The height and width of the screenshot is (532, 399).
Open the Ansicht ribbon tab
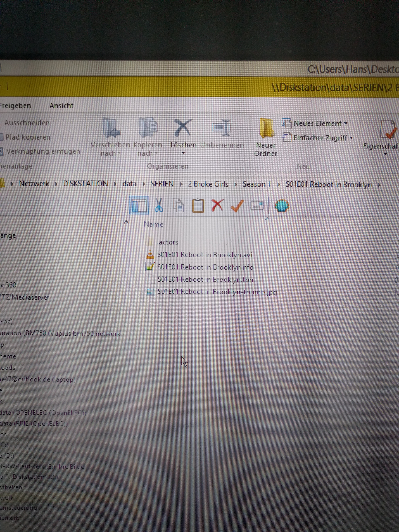click(x=62, y=106)
